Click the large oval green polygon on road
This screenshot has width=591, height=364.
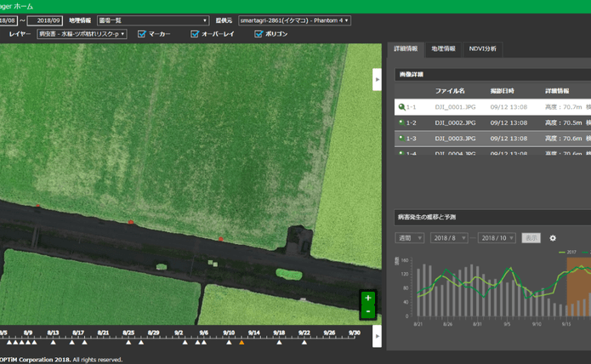pyautogui.click(x=289, y=274)
